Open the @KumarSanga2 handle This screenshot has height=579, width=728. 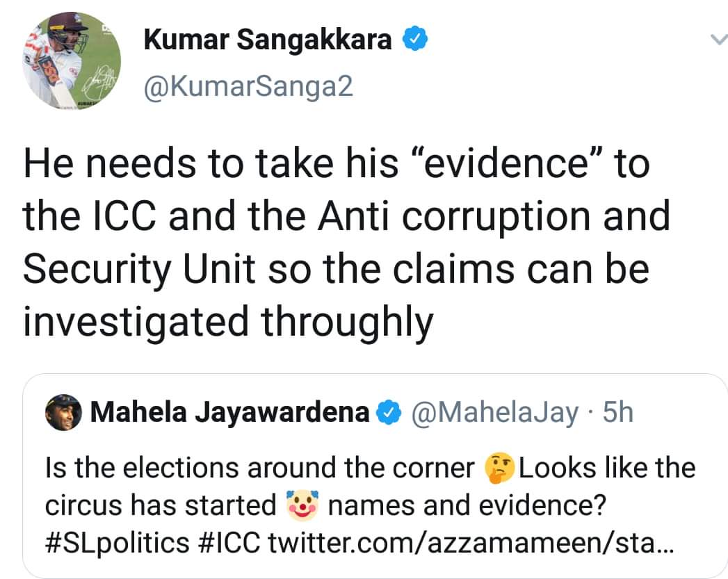point(248,86)
